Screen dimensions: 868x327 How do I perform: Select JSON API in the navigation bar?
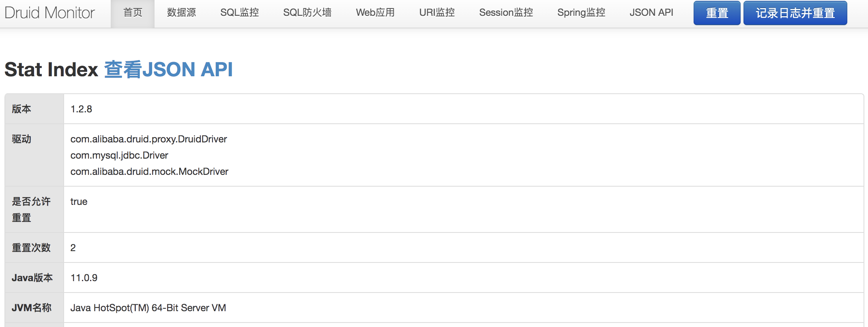coord(651,13)
